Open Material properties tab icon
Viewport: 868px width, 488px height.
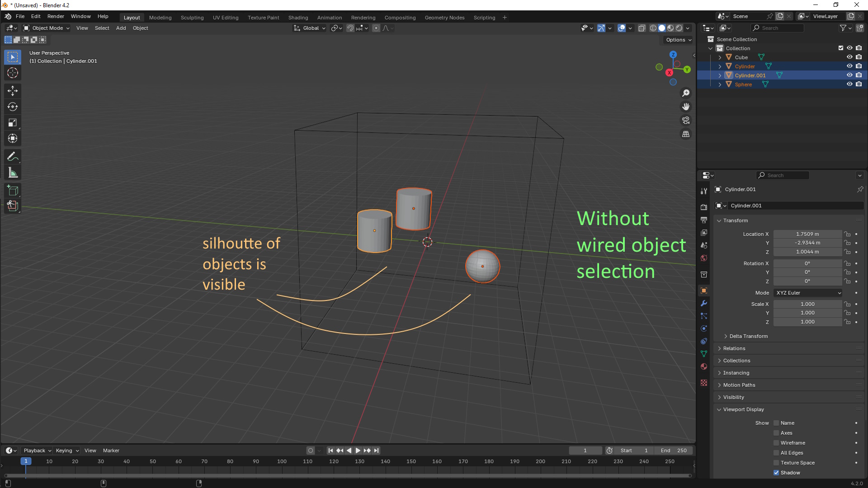pos(704,366)
